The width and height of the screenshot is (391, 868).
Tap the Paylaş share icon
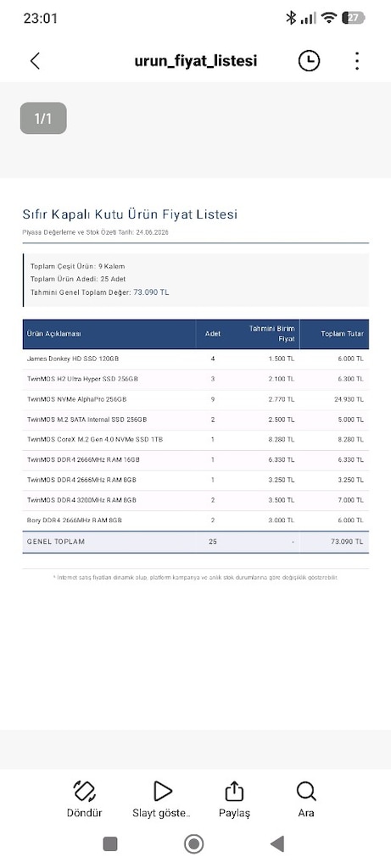234,791
